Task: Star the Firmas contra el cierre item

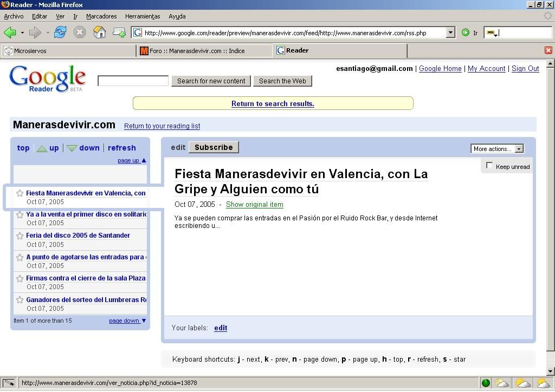Action: pos(20,278)
